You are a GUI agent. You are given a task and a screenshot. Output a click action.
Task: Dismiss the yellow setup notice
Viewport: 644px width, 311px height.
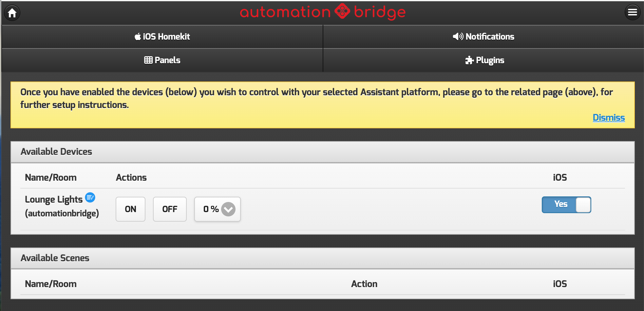(x=609, y=118)
